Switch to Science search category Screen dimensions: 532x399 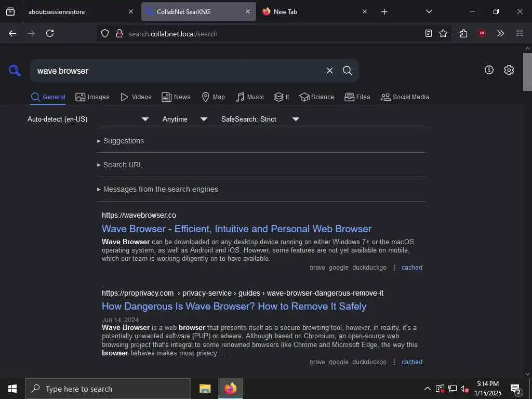coord(316,97)
